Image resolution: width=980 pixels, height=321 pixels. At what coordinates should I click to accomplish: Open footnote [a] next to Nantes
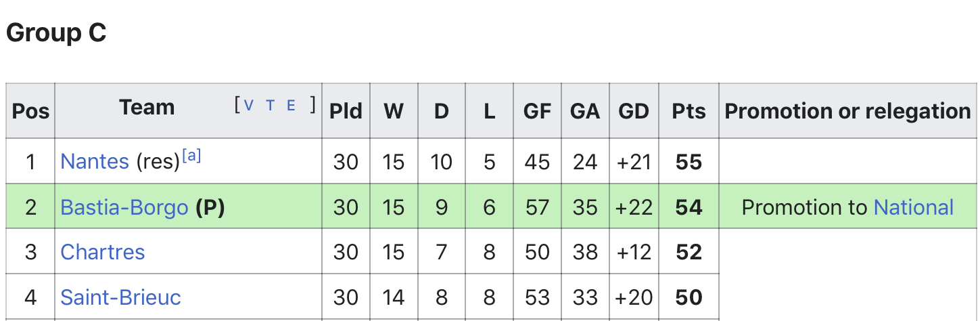[192, 156]
